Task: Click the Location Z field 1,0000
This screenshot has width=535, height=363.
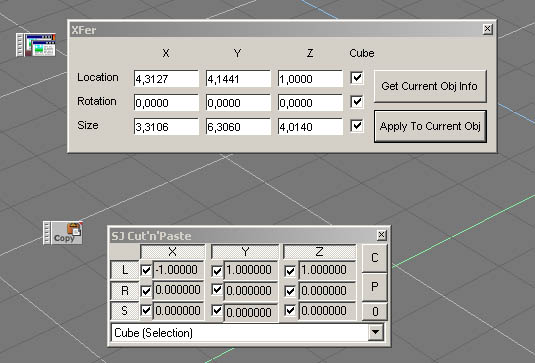Action: point(310,79)
